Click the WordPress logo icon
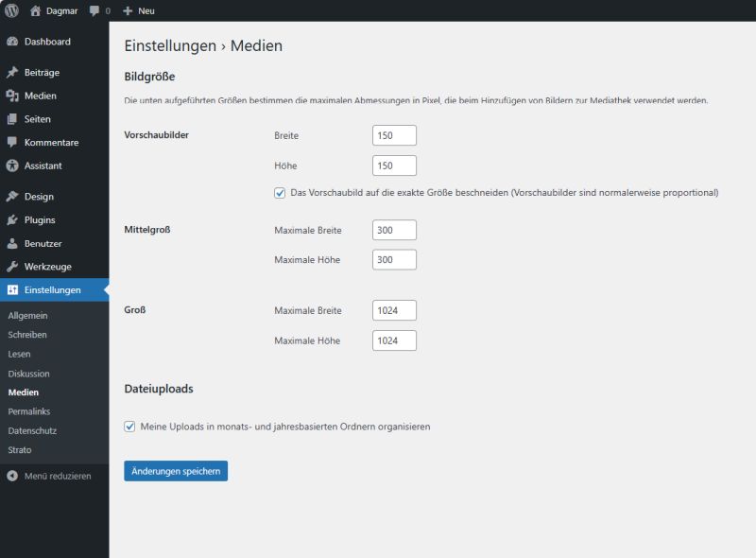 point(11,10)
